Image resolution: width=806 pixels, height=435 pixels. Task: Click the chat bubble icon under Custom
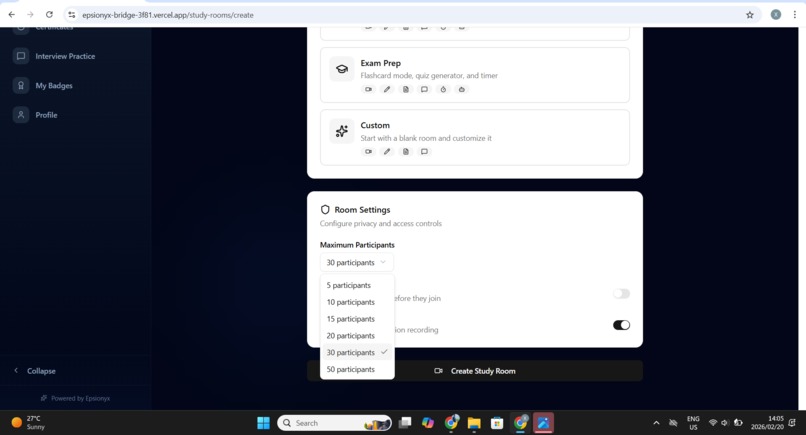[424, 152]
